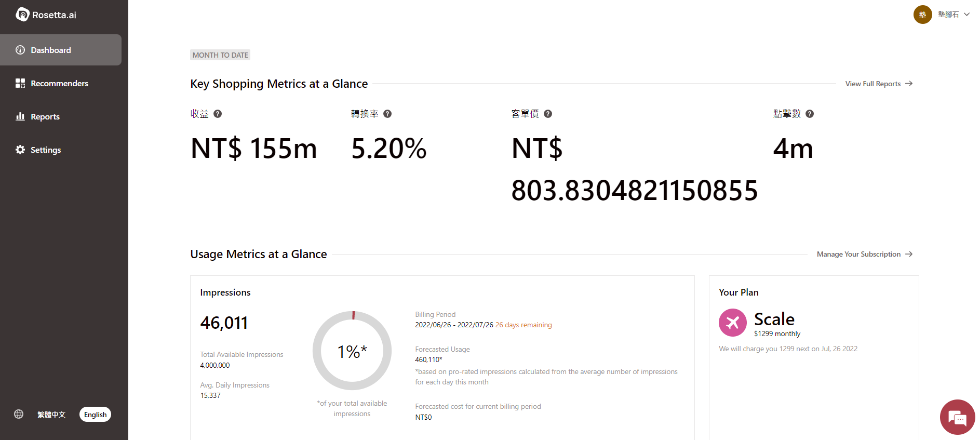The image size is (980, 440).
Task: Click the Rosetta.ai logo icon
Action: [x=22, y=15]
